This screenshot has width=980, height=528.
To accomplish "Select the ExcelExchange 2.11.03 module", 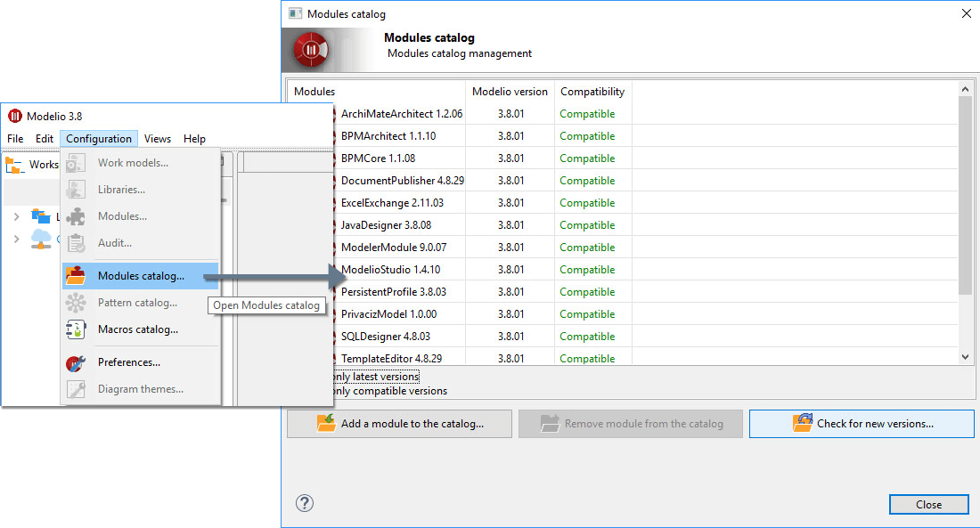I will pos(392,203).
